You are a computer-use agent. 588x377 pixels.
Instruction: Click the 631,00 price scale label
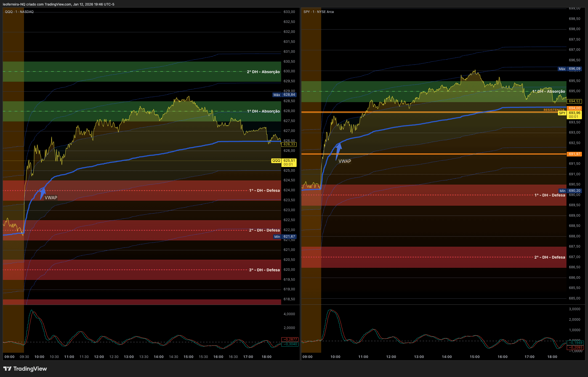(x=289, y=52)
